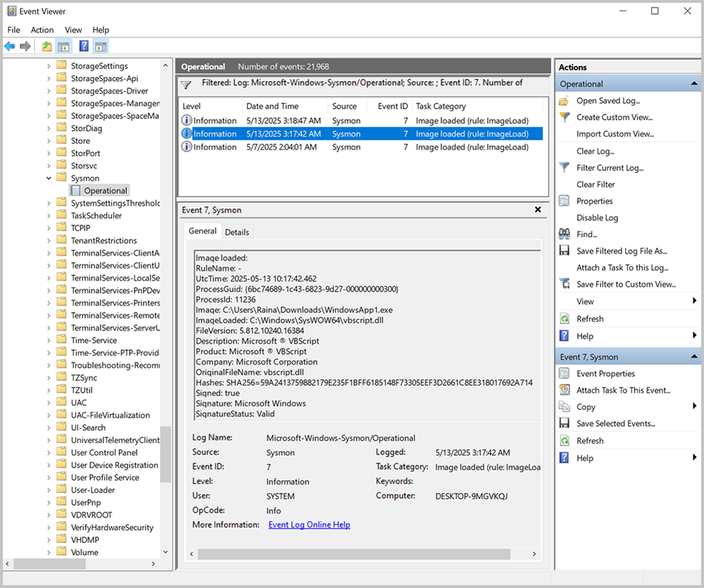Screen dimensions: 704x588
Task: Collapse the Sysmon tree node
Action: 49,178
